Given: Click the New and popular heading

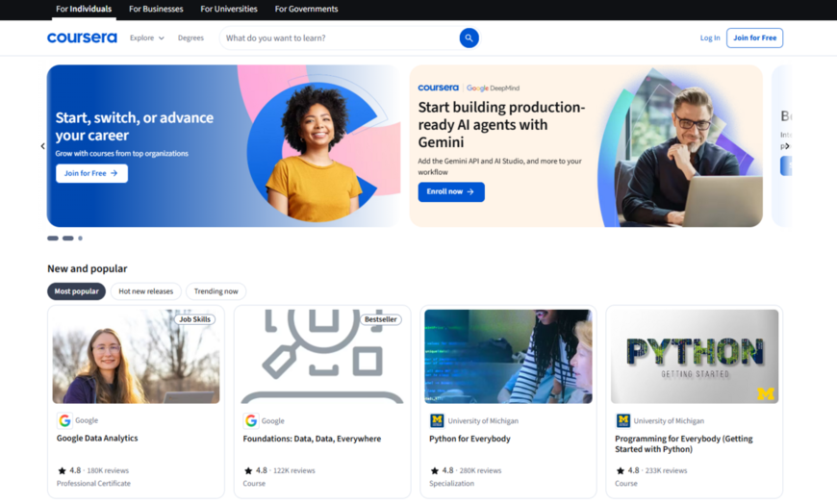Looking at the screenshot, I should (x=87, y=268).
